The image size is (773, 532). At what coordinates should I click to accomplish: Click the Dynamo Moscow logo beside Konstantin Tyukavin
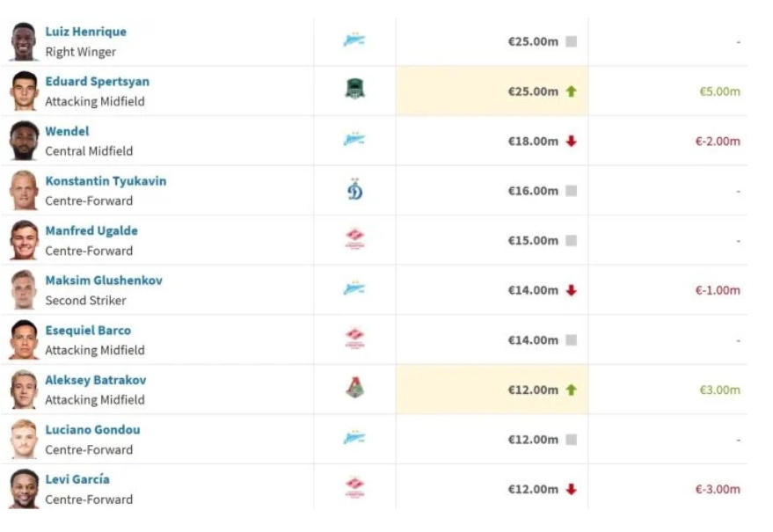pyautogui.click(x=355, y=189)
